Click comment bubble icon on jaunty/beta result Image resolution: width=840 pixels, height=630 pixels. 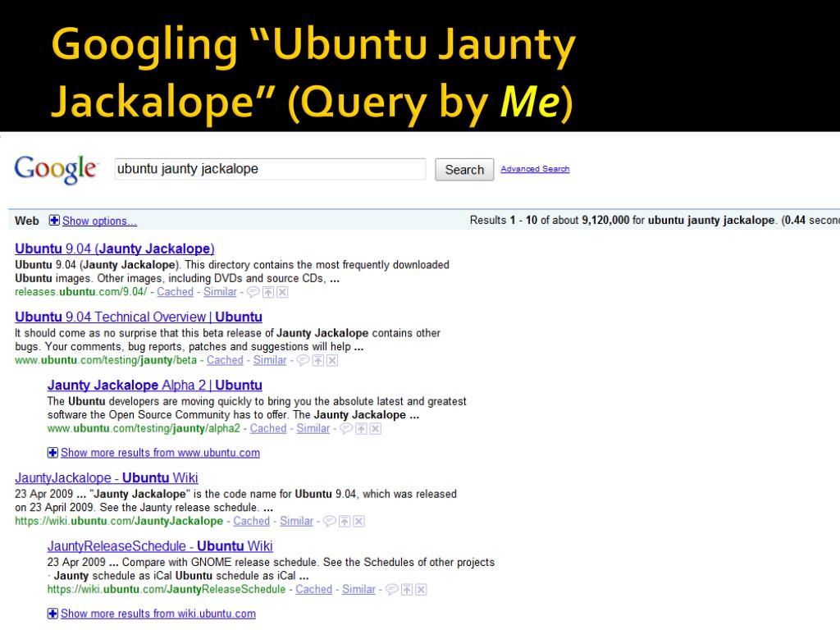click(x=304, y=360)
